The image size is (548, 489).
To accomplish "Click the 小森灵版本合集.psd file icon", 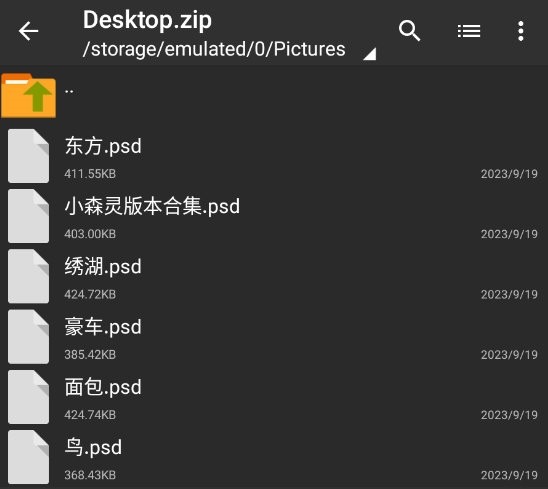I will [x=28, y=216].
